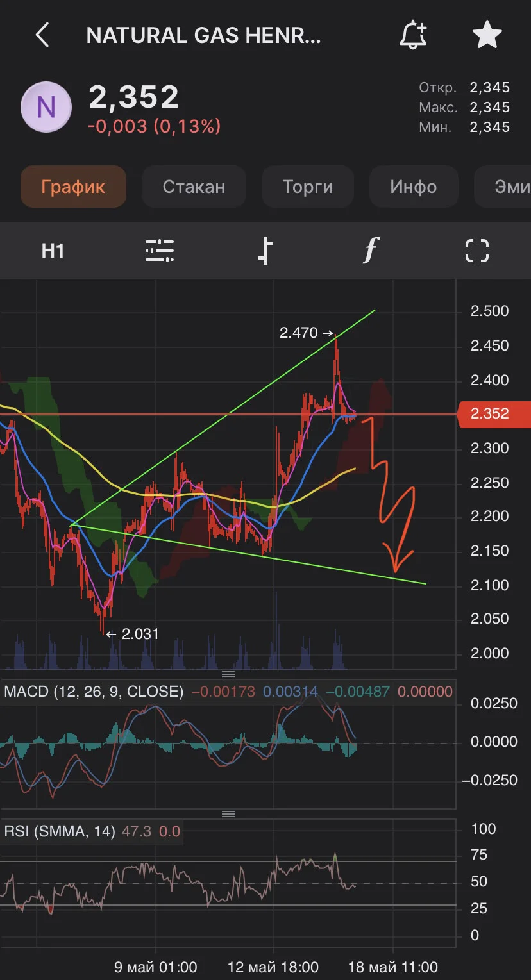Change chart type with the bar icon

(x=265, y=251)
